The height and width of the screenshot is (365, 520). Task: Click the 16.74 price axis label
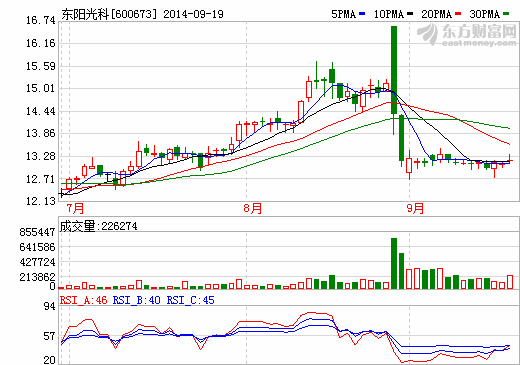click(41, 21)
